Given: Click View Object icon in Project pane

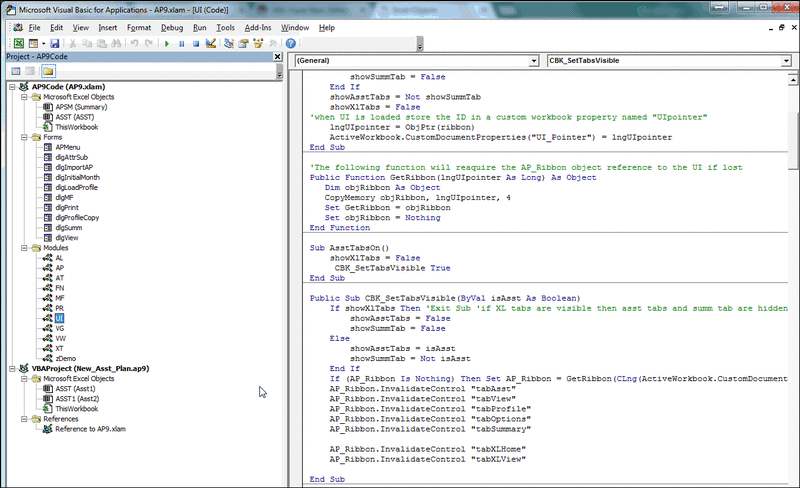Looking at the screenshot, I should click(x=30, y=71).
